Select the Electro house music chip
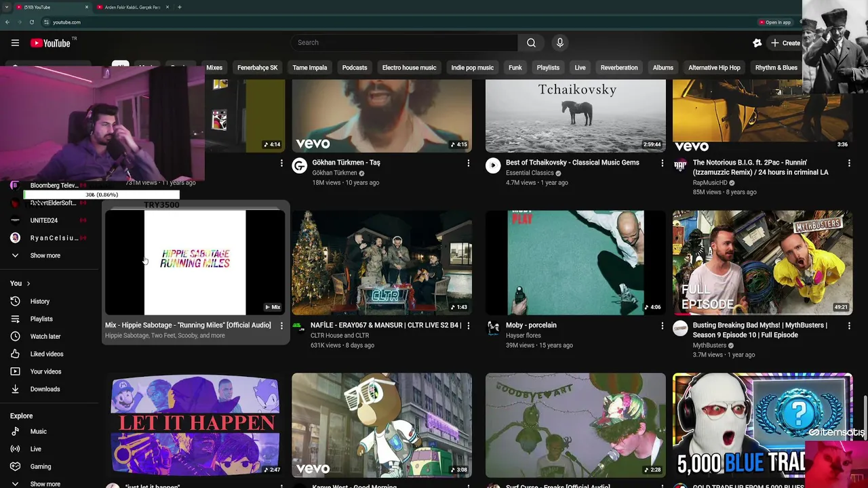The width and height of the screenshot is (868, 488). click(409, 68)
